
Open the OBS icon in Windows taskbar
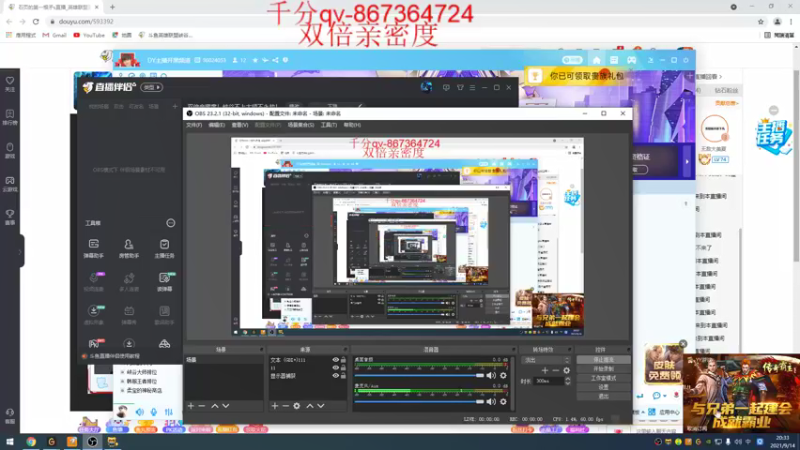point(92,442)
